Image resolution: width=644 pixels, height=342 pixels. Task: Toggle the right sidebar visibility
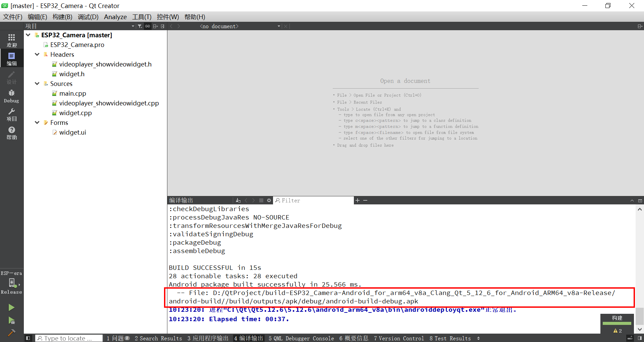[640, 338]
